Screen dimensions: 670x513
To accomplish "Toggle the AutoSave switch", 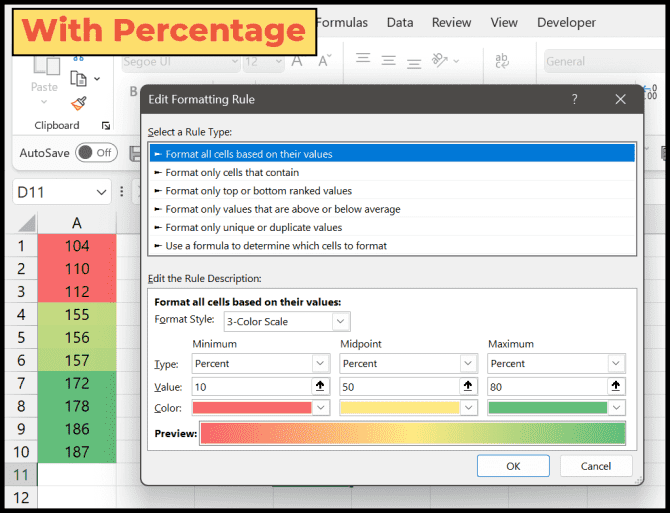I will click(x=96, y=153).
